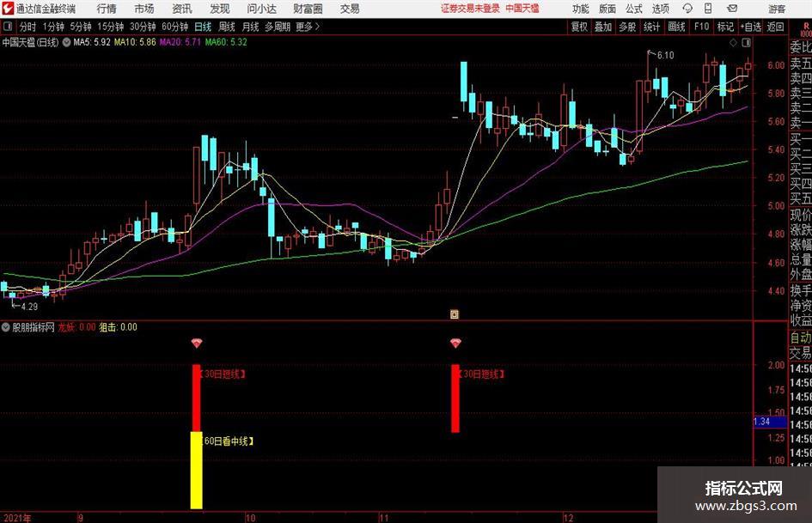Click the 6.10 high price annotation
This screenshot has height=523, width=812.
pos(665,56)
